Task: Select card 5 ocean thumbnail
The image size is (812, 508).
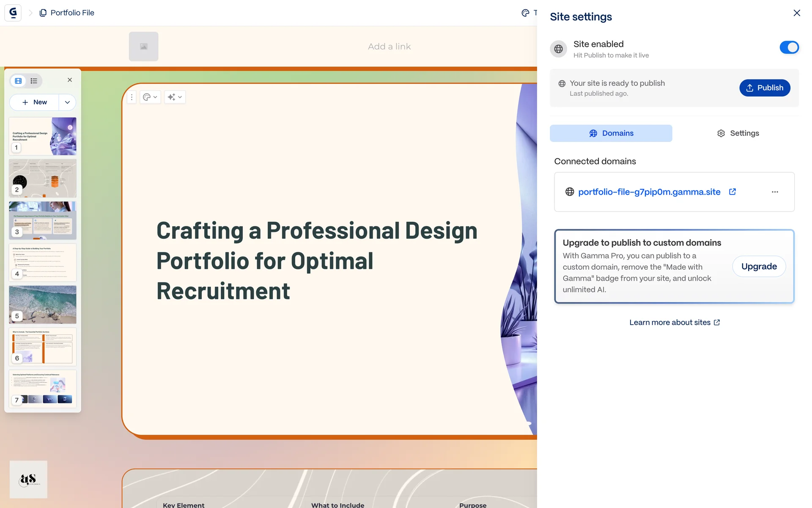Action: (43, 304)
